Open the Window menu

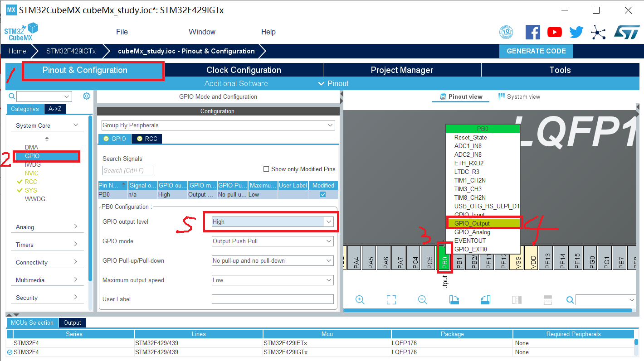pos(202,32)
